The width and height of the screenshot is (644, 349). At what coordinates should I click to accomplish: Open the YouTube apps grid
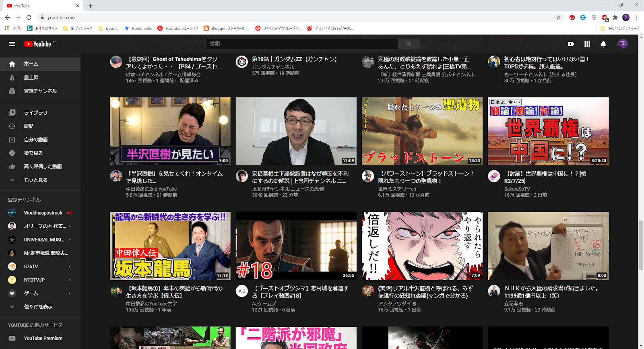587,44
